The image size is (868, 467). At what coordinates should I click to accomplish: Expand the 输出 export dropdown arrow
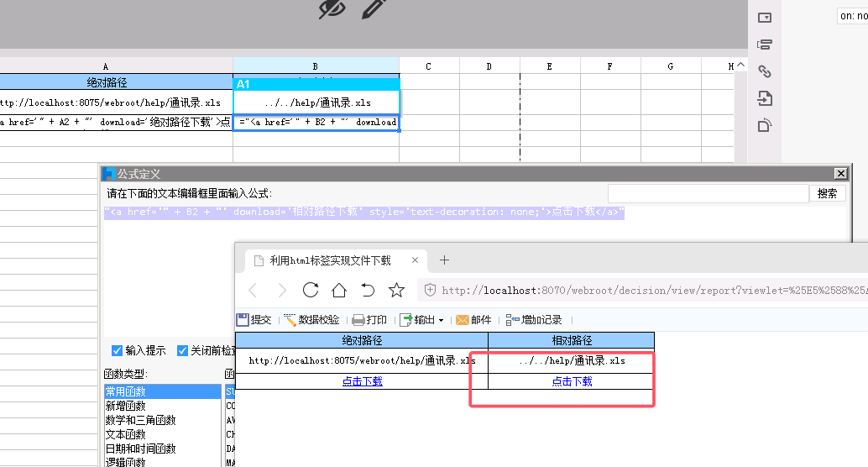(x=442, y=320)
